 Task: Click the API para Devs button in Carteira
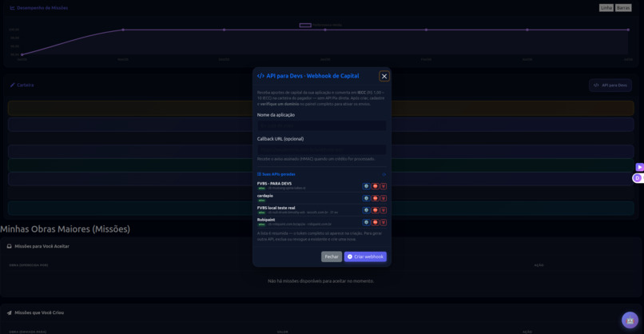[610, 85]
